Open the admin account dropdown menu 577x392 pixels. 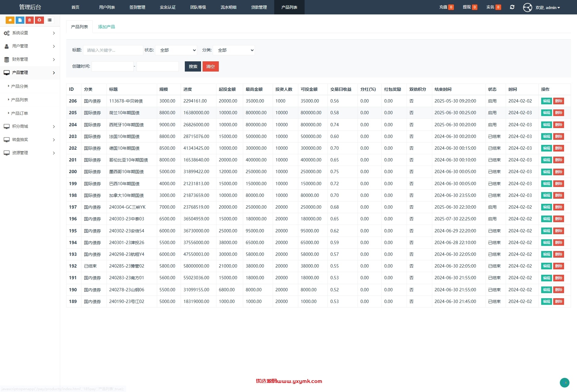coord(548,8)
